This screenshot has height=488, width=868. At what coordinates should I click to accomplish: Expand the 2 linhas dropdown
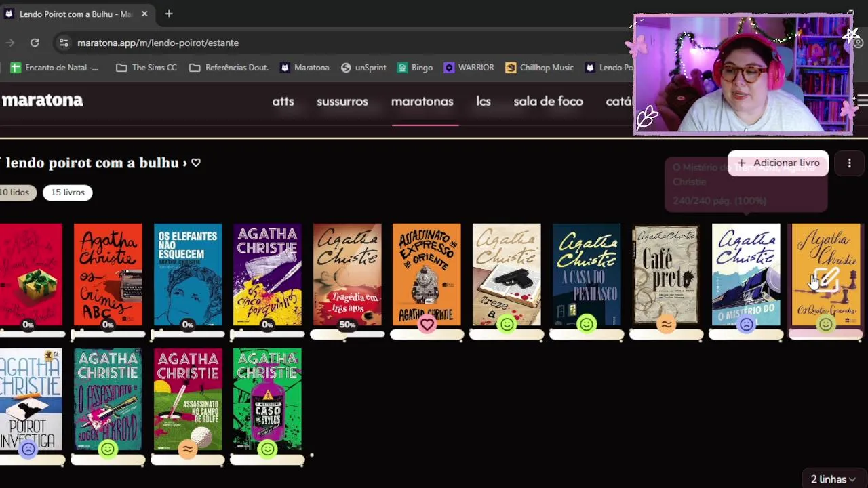point(833,479)
